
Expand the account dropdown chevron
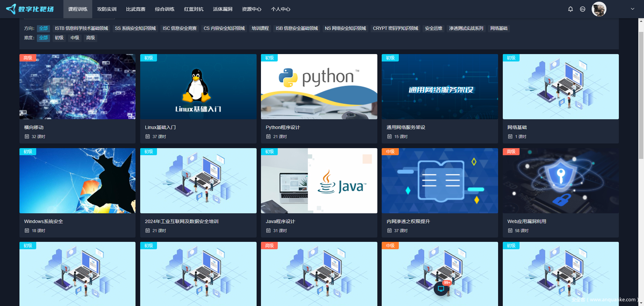pos(633,9)
